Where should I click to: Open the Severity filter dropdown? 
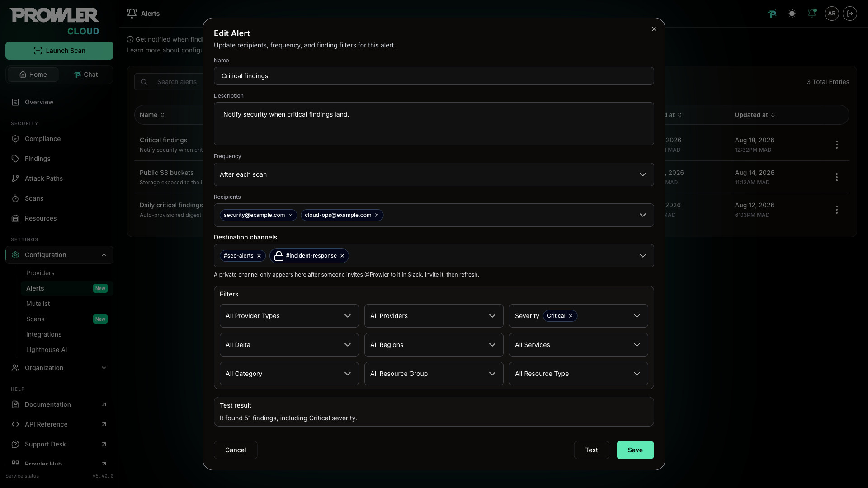click(x=637, y=316)
